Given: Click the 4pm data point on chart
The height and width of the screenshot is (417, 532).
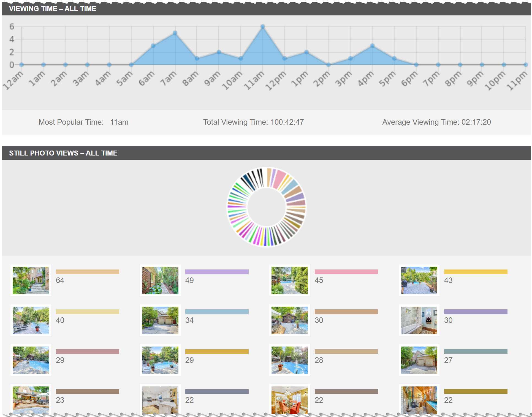Looking at the screenshot, I should [372, 46].
